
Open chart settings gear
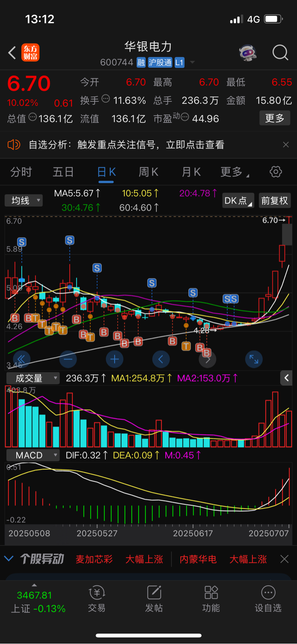point(276,172)
